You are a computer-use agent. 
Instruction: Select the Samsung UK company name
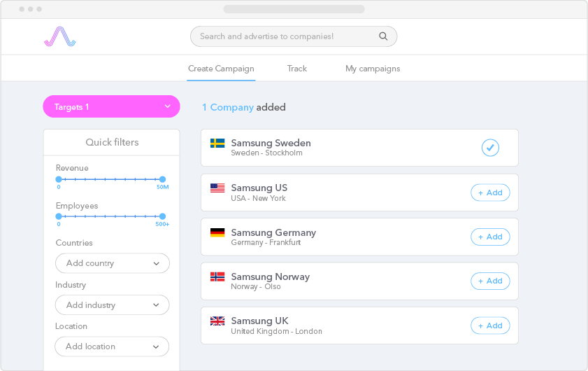click(259, 321)
